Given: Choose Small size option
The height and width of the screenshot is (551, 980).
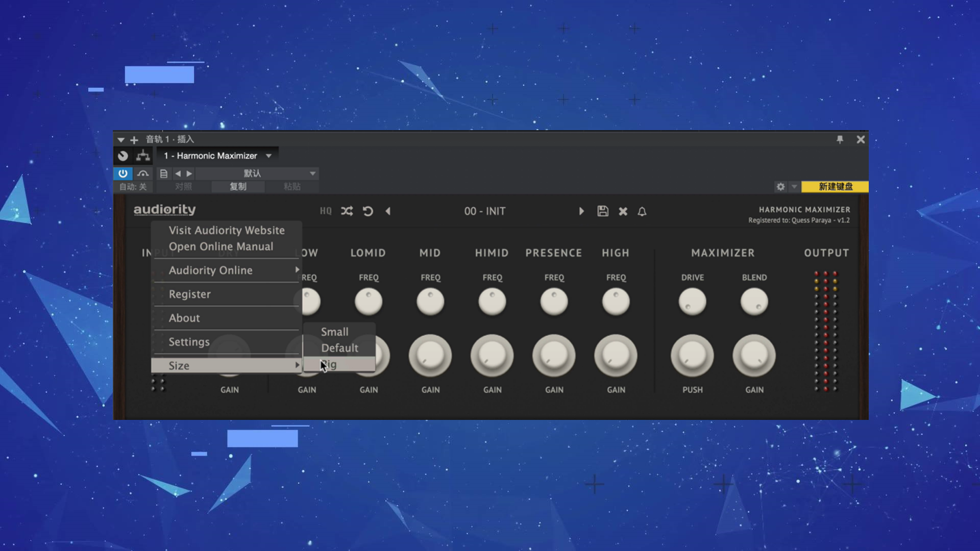Looking at the screenshot, I should 339,332.
